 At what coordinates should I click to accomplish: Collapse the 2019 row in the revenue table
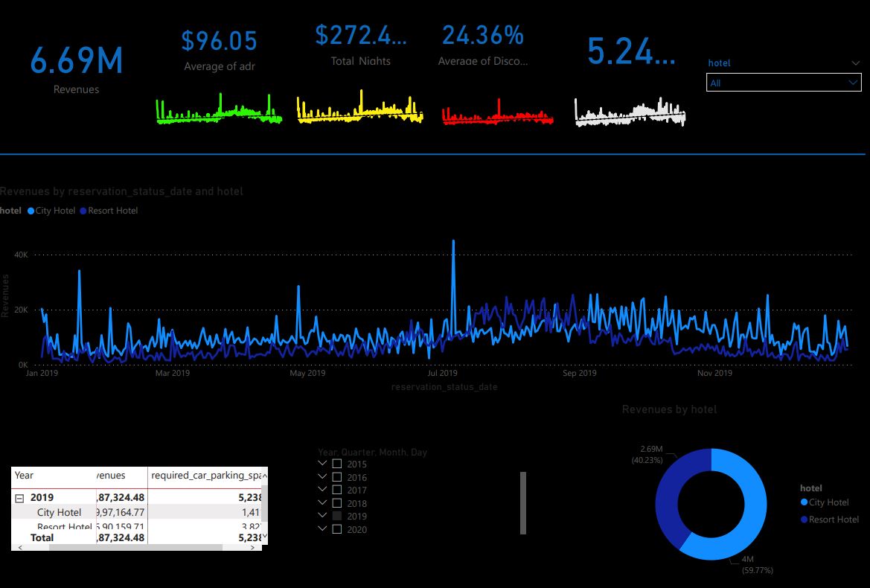click(x=19, y=497)
